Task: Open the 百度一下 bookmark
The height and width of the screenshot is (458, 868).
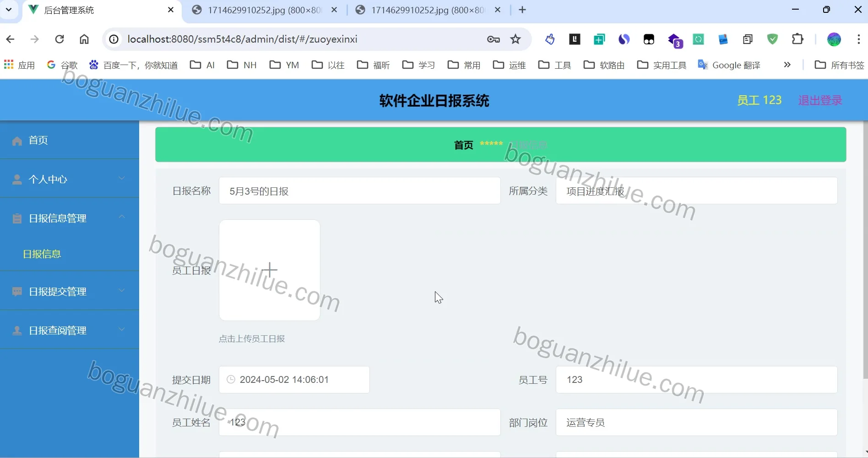Action: coord(133,65)
